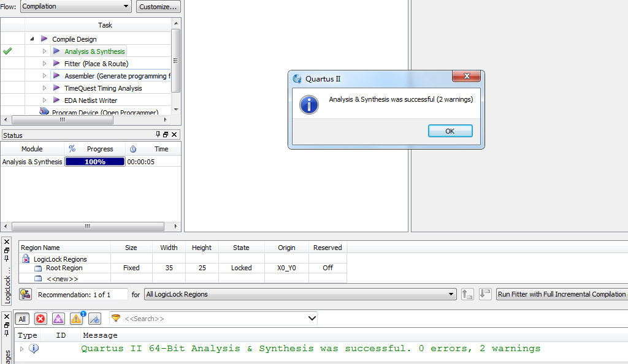Click the Locked state cell

click(241, 268)
